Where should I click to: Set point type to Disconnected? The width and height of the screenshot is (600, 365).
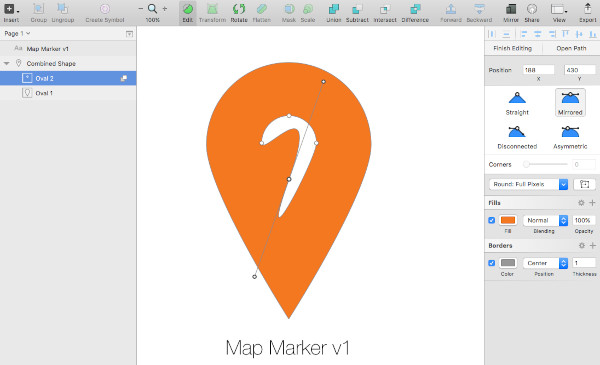point(517,137)
